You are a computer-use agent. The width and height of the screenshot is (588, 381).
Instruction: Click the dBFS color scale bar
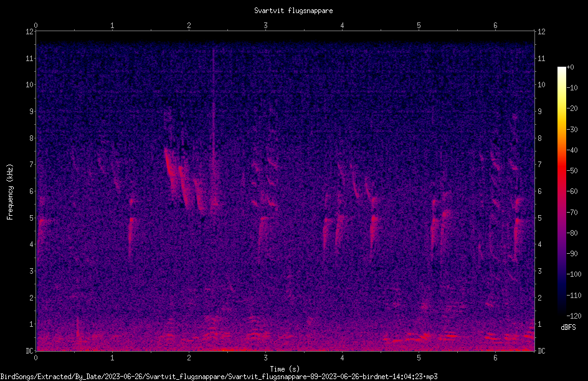click(561, 191)
